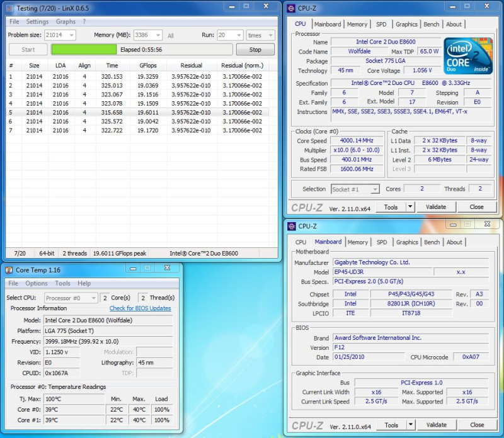
Task: Switch to Bench tab in upper CPU-Z
Action: (432, 24)
